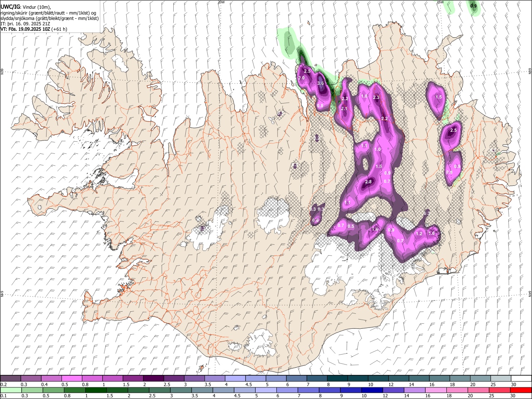Select the dark green 1 swatch on rain scale
This screenshot has width=532, height=399.
tap(96, 390)
